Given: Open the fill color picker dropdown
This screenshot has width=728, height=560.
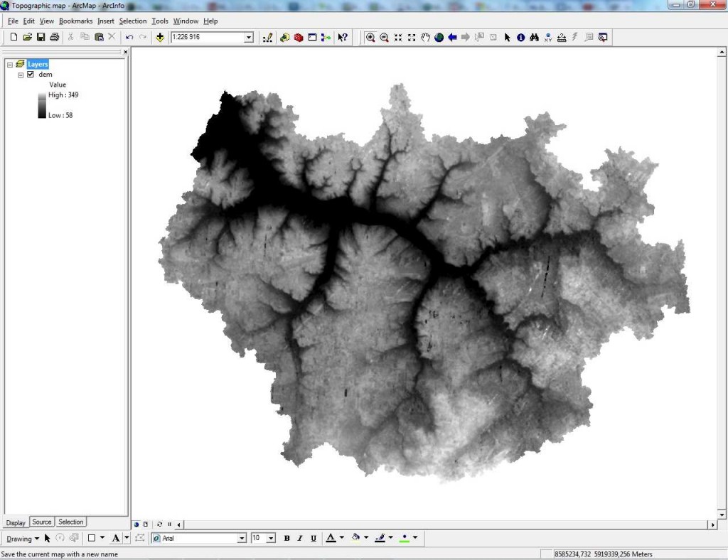Looking at the screenshot, I should click(x=368, y=538).
